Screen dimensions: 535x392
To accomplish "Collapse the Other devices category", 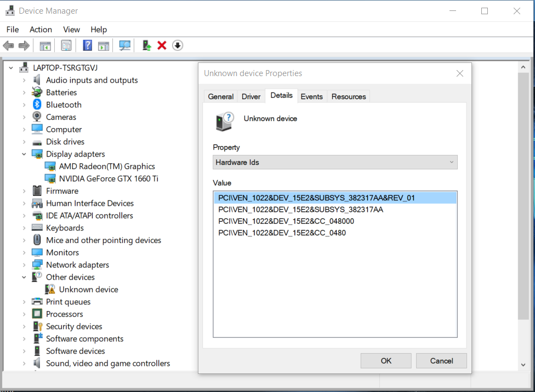I will coord(24,278).
